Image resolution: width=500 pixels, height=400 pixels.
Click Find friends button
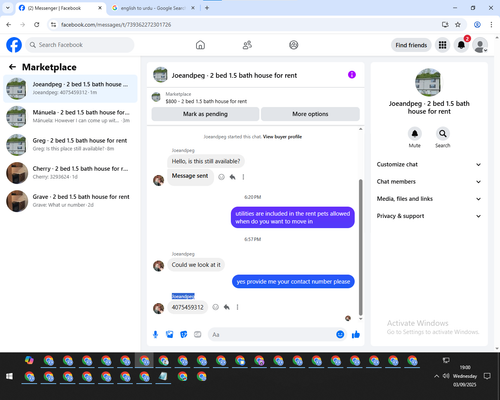411,45
